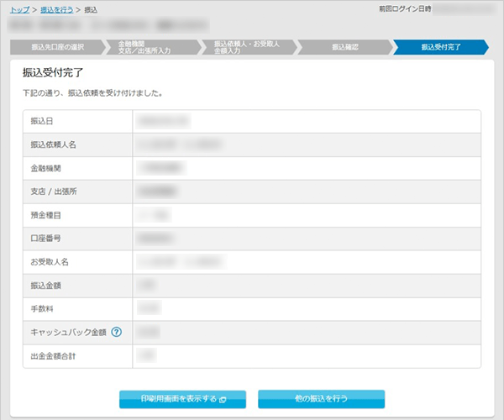The height and width of the screenshot is (420, 504).
Task: Click the 出金金額合計 row label
Action: pos(53,356)
